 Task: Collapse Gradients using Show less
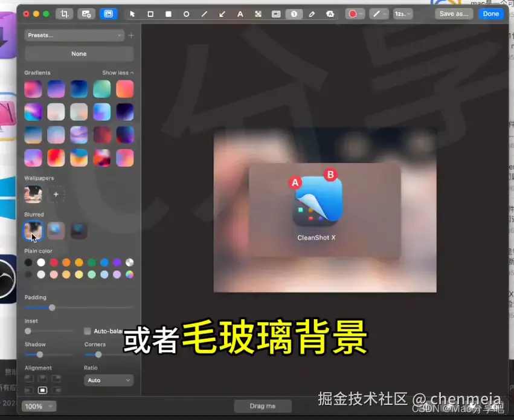[117, 73]
